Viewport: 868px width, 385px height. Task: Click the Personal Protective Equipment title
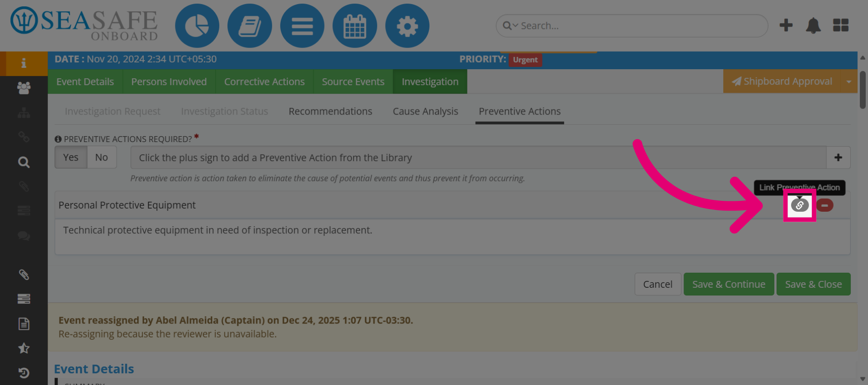pos(127,205)
